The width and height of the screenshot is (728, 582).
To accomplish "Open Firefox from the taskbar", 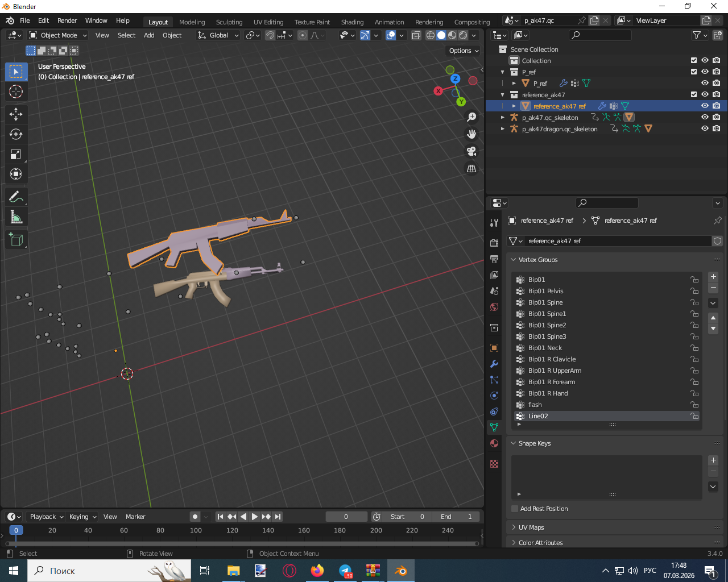I will [317, 571].
